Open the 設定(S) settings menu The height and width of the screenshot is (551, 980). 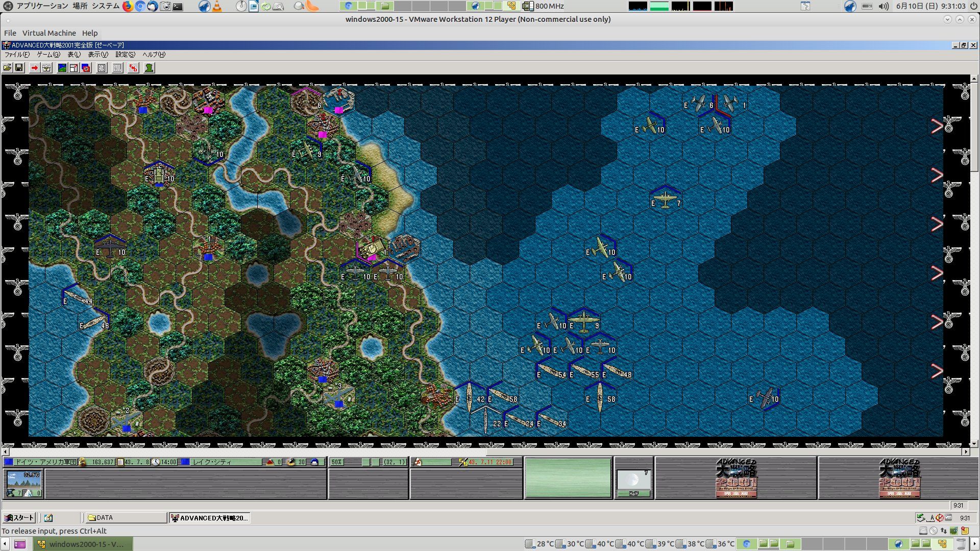point(125,55)
